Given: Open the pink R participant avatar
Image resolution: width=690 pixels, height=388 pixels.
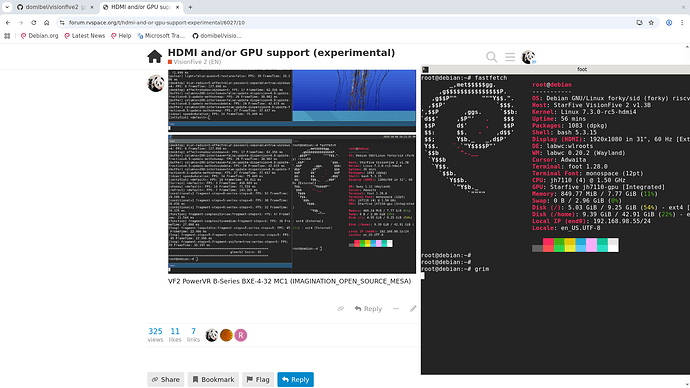Looking at the screenshot, I should pyautogui.click(x=241, y=335).
